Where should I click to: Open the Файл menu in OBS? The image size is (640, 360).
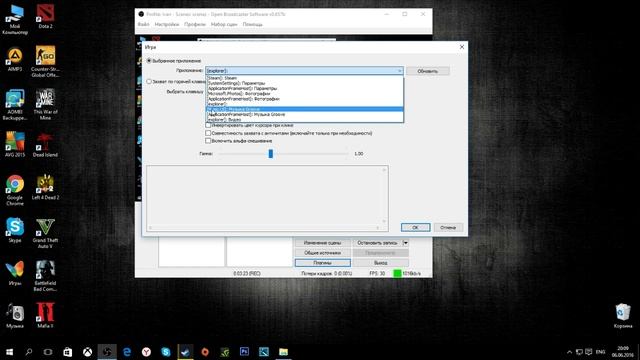point(143,24)
